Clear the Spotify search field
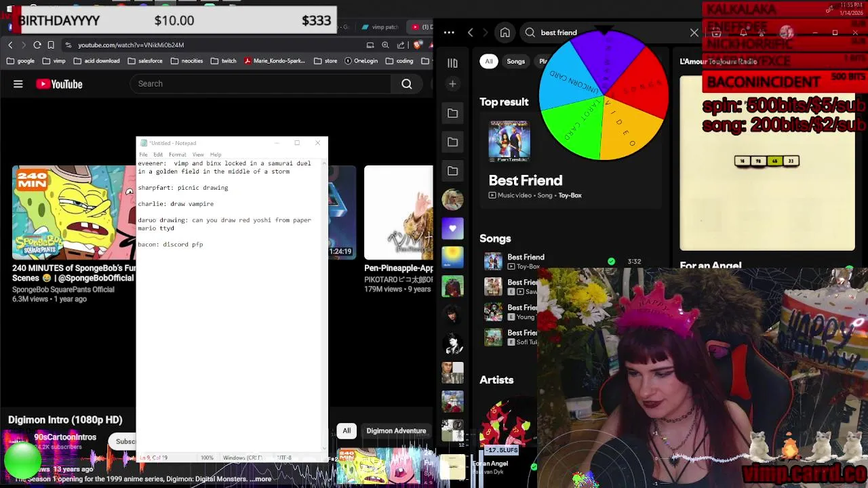This screenshot has width=868, height=488. click(x=694, y=33)
